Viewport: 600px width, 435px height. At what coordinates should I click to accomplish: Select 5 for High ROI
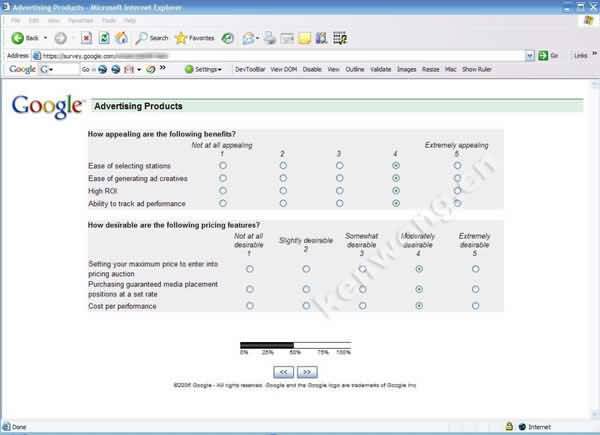coord(457,190)
